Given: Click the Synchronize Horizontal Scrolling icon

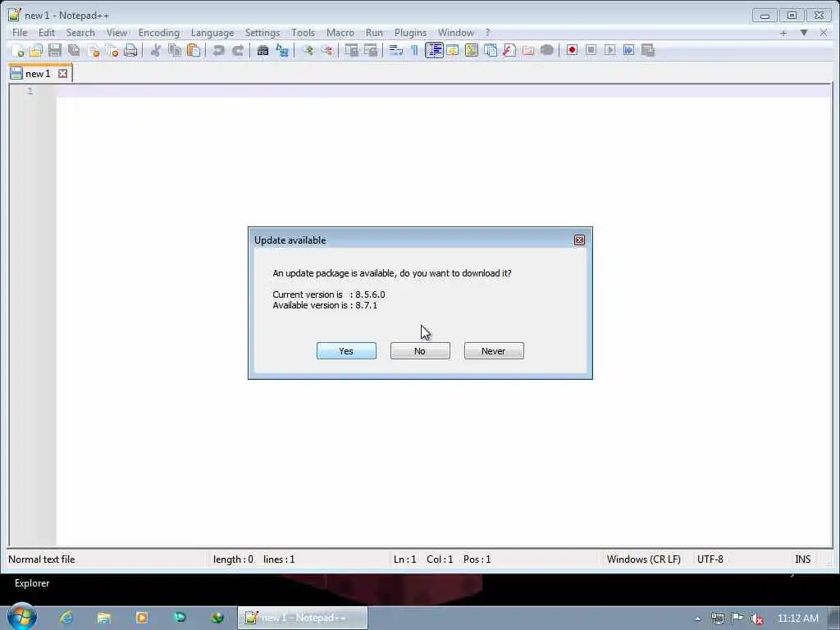Looking at the screenshot, I should 370,50.
